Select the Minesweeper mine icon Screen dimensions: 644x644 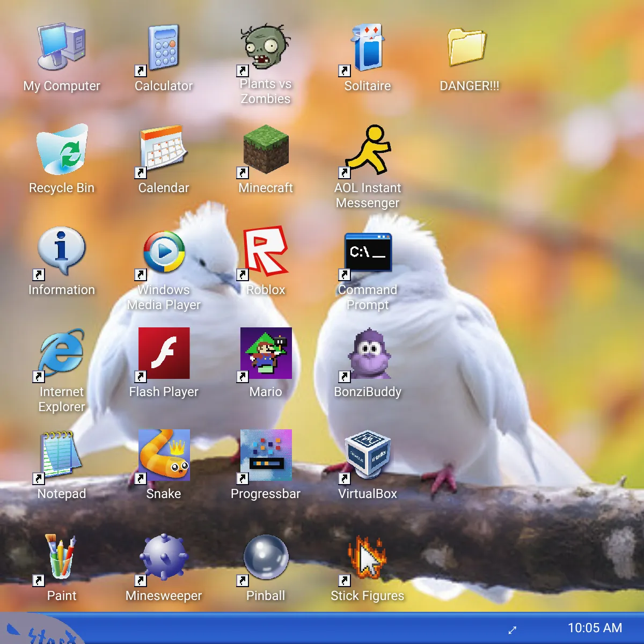(x=164, y=557)
